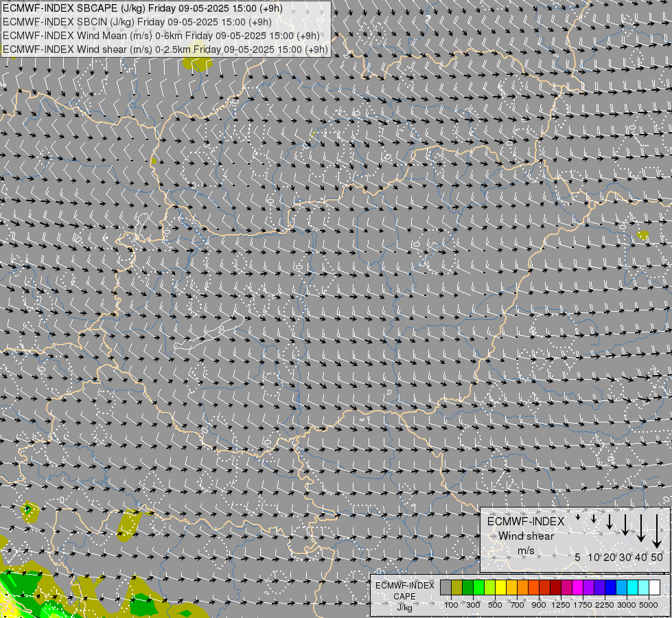Click the '20' label under shear arrows
The width and height of the screenshot is (672, 618).
pyautogui.click(x=610, y=557)
